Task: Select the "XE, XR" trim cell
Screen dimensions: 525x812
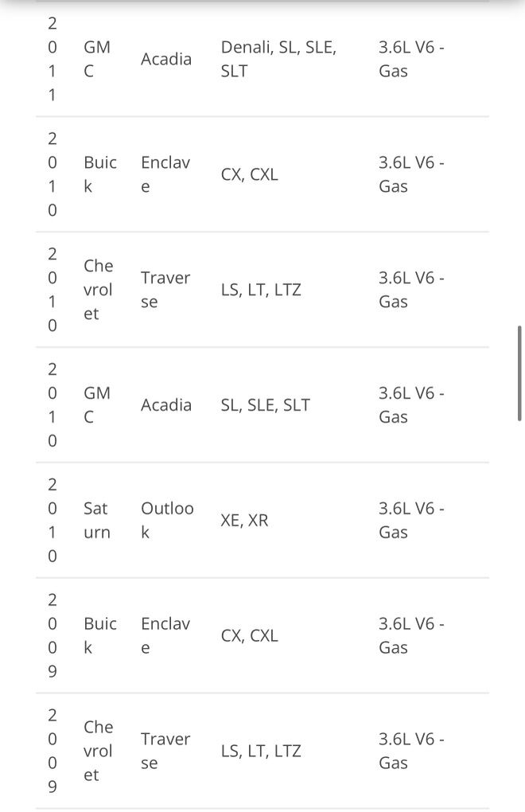Action: [x=244, y=521]
